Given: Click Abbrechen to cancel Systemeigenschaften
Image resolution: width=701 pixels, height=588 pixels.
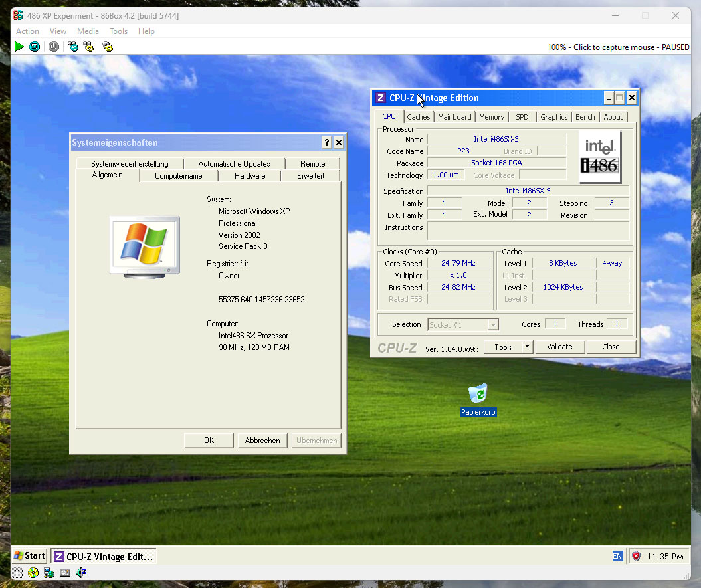Looking at the screenshot, I should click(x=262, y=441).
